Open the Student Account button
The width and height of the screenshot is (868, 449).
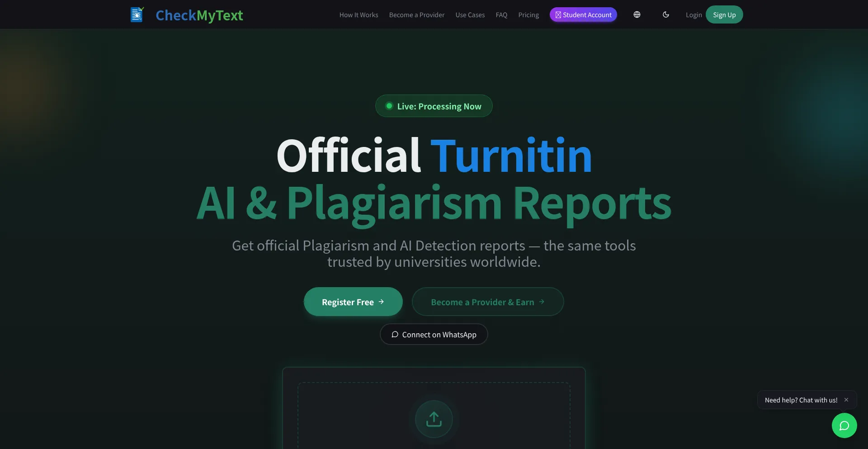(583, 14)
